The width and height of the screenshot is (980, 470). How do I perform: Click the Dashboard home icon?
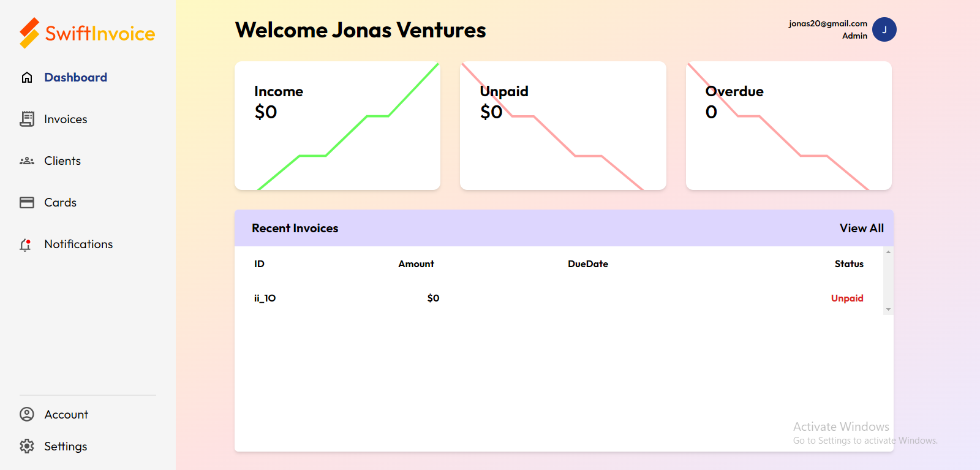[27, 77]
